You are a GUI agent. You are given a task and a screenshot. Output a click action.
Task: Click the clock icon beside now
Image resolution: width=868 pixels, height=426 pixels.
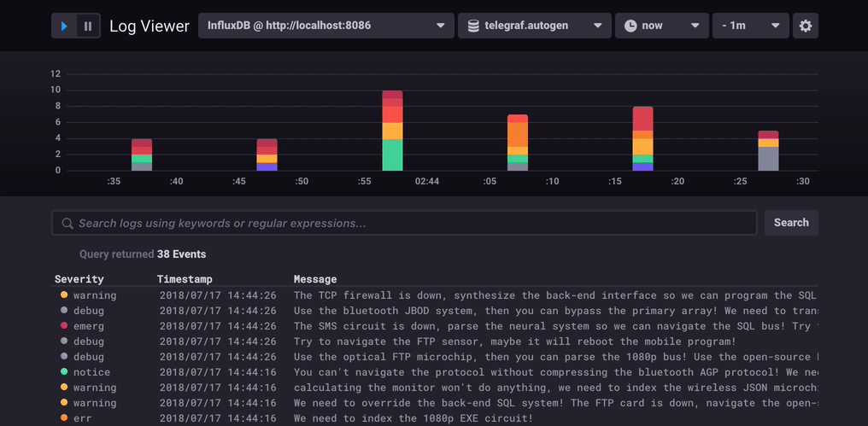[x=630, y=26]
